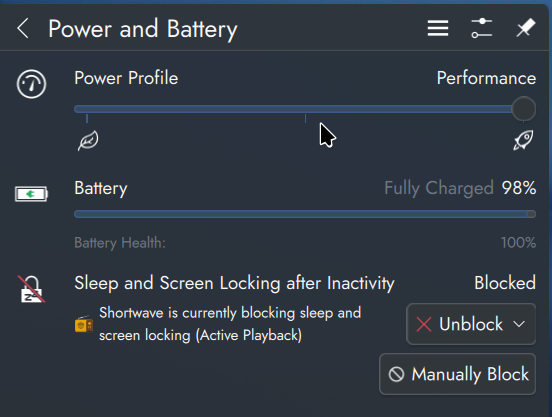Go back using the left arrow

coord(23,29)
